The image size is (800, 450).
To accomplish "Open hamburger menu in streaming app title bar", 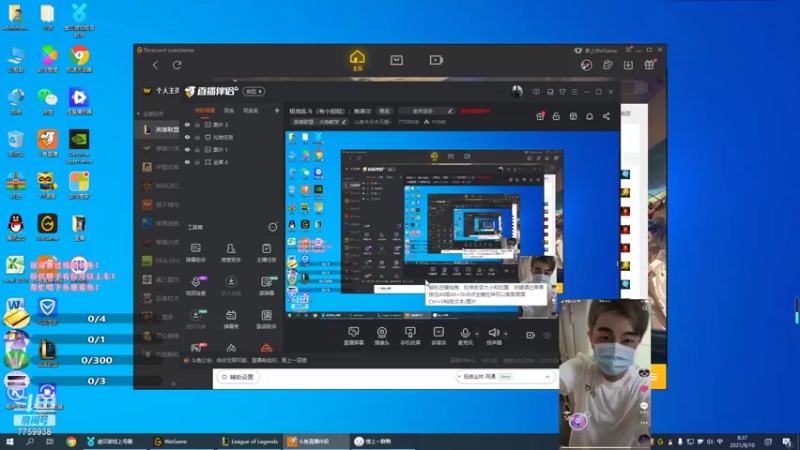I will tap(574, 92).
